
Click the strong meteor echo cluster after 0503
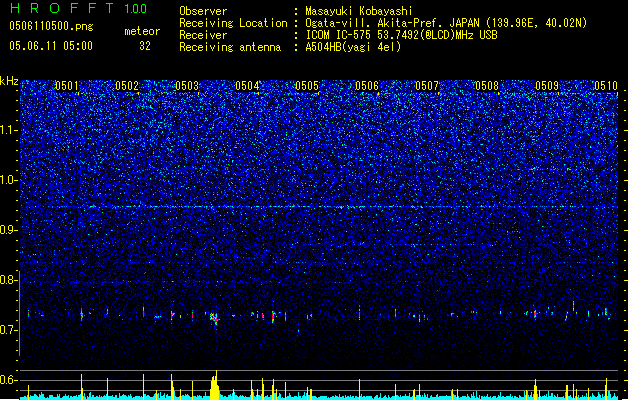click(x=215, y=318)
